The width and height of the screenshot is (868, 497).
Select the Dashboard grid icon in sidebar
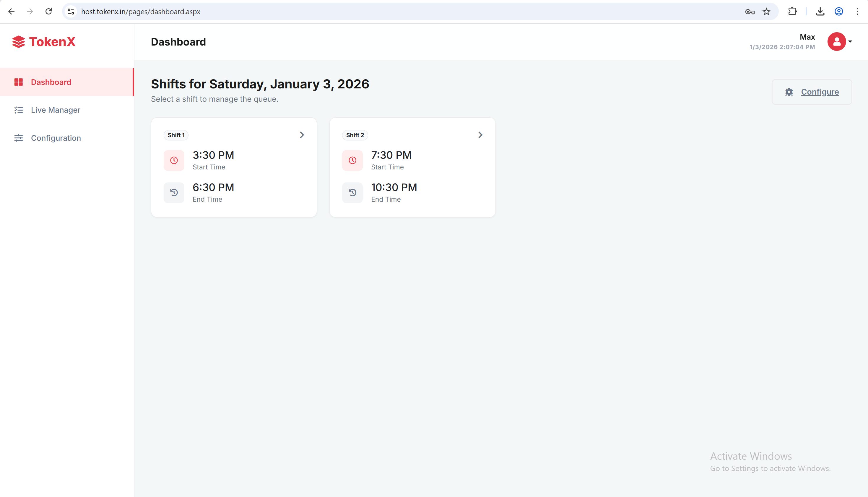(x=19, y=82)
